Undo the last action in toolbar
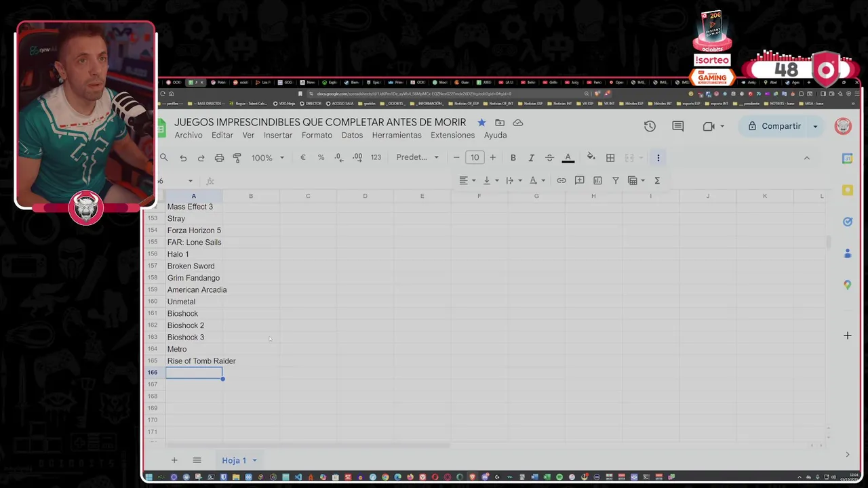The height and width of the screenshot is (488, 868). pyautogui.click(x=183, y=158)
